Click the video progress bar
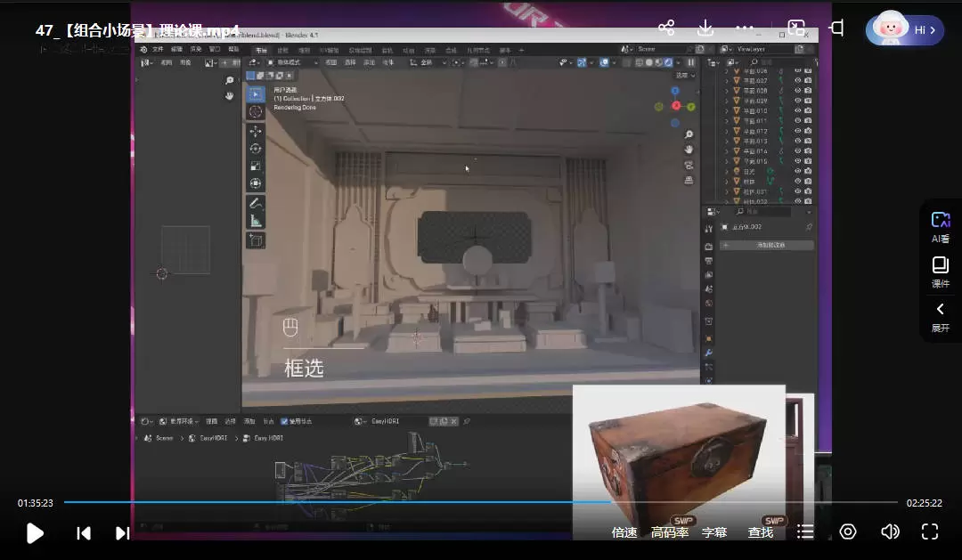 [x=480, y=502]
